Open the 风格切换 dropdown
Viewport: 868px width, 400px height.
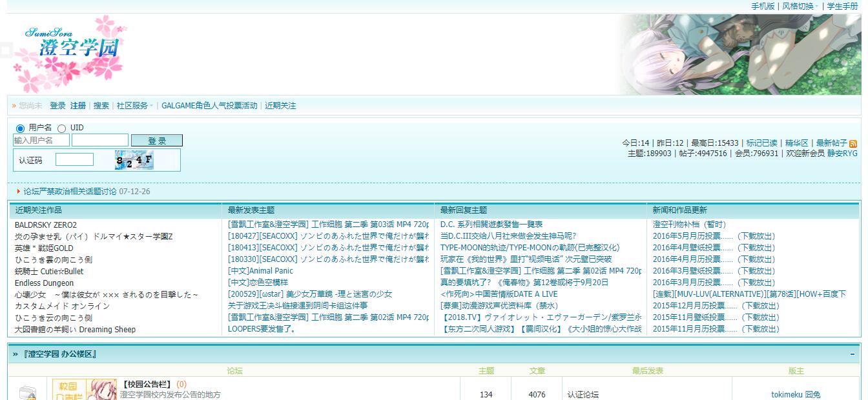point(800,6)
